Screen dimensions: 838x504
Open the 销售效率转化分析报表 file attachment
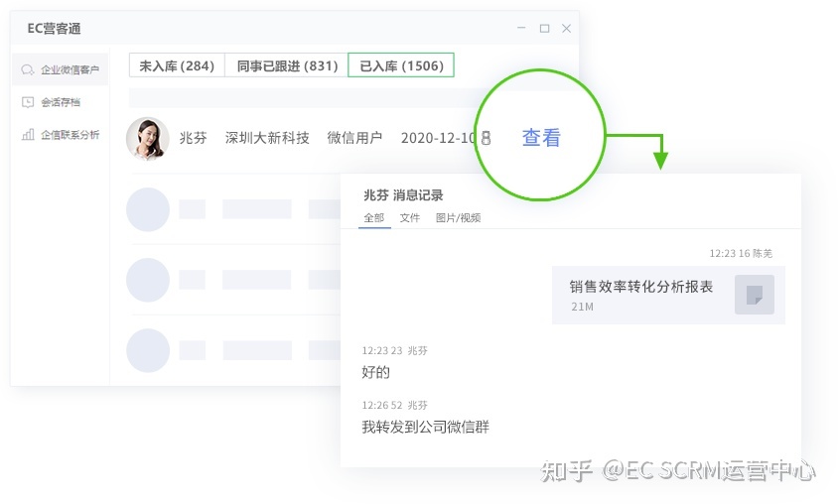[x=668, y=295]
